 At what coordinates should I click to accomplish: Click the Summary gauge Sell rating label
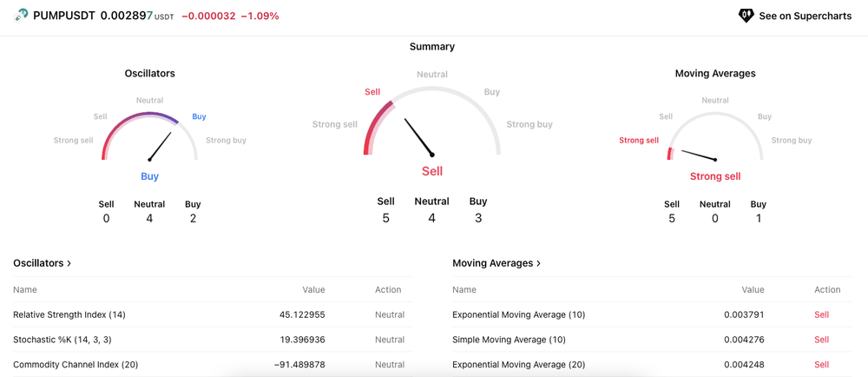pos(432,171)
